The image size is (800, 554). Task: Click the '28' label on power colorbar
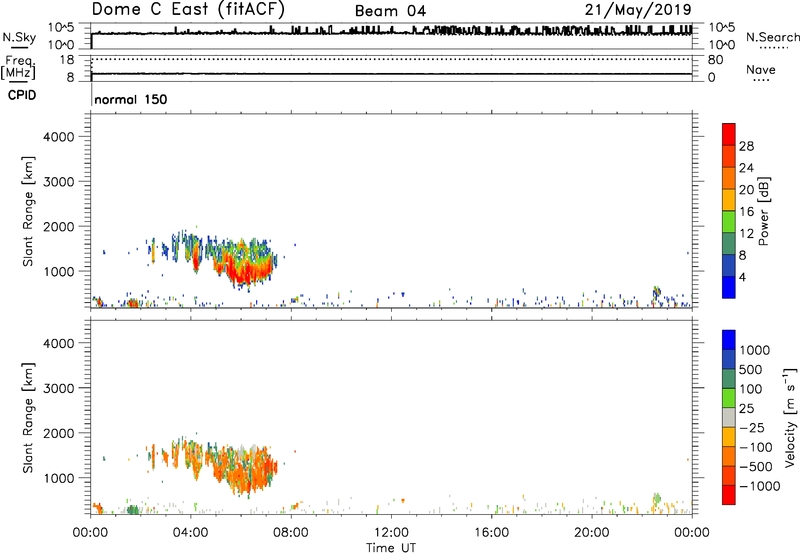[746, 146]
